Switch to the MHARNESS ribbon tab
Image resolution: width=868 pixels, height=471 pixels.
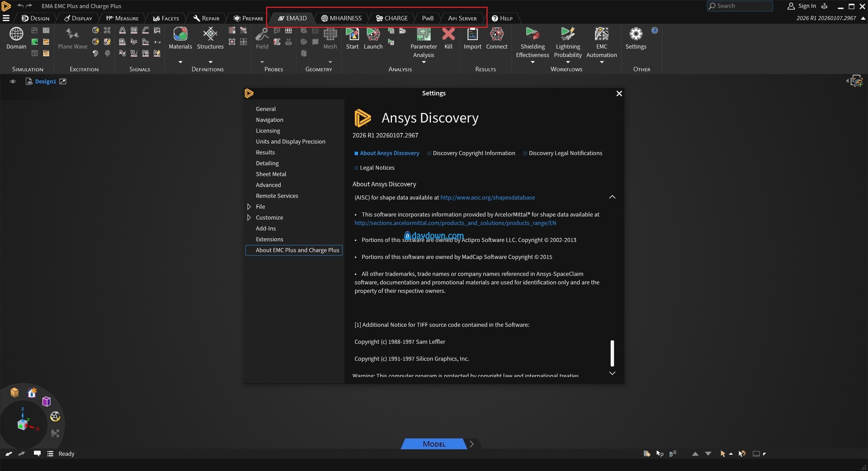coord(341,18)
